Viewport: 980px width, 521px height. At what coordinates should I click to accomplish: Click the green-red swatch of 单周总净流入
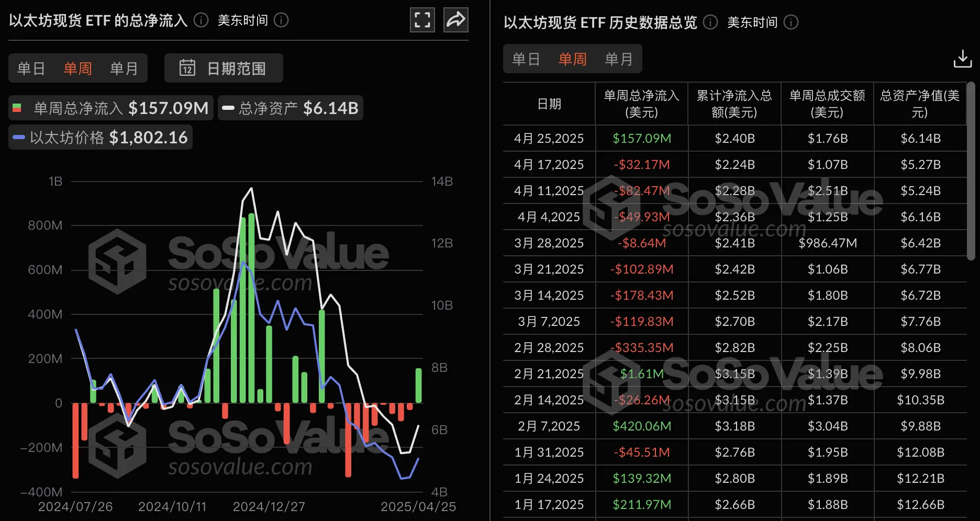click(x=17, y=108)
